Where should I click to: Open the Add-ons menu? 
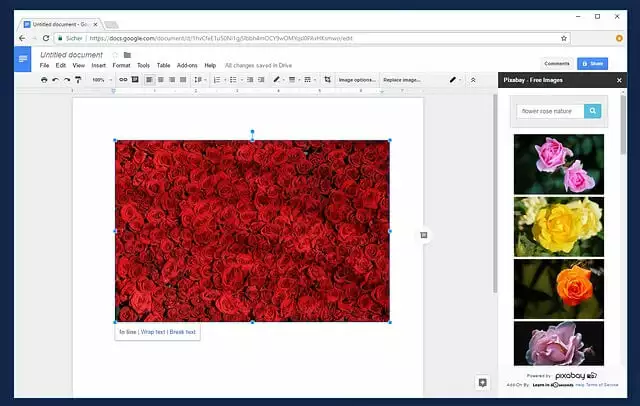pyautogui.click(x=187, y=65)
